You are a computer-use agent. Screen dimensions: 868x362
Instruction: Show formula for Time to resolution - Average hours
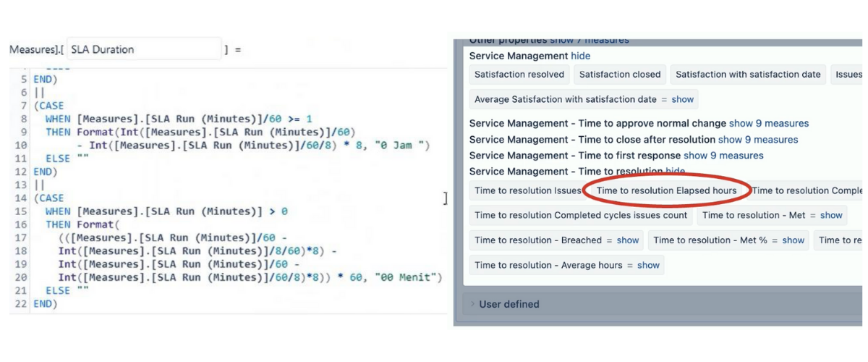point(648,265)
